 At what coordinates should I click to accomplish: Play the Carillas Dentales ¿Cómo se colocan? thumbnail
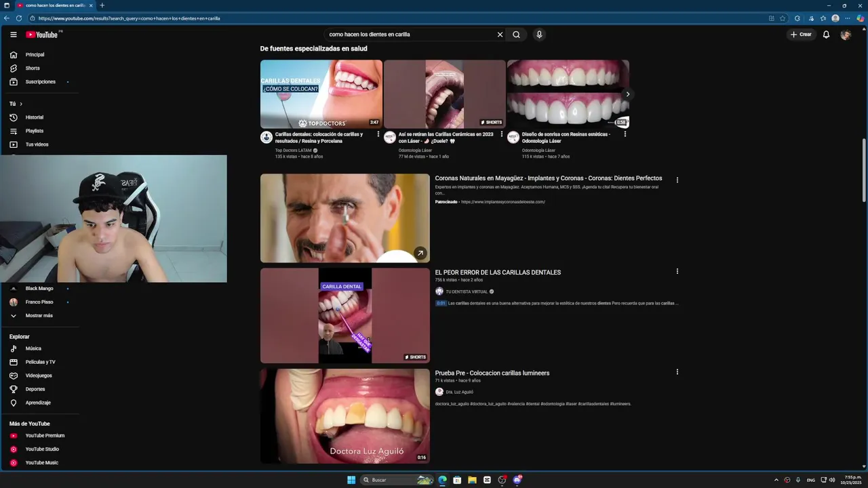[x=321, y=94]
